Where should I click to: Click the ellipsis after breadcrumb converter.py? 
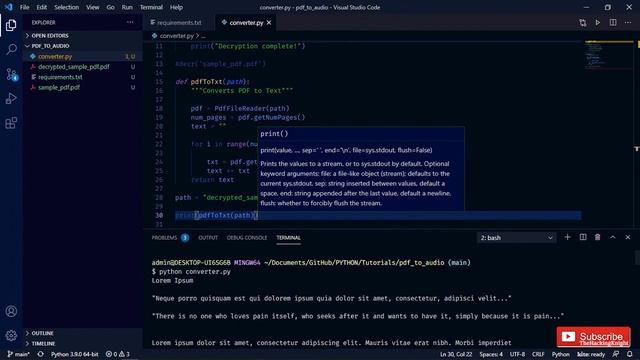point(203,36)
